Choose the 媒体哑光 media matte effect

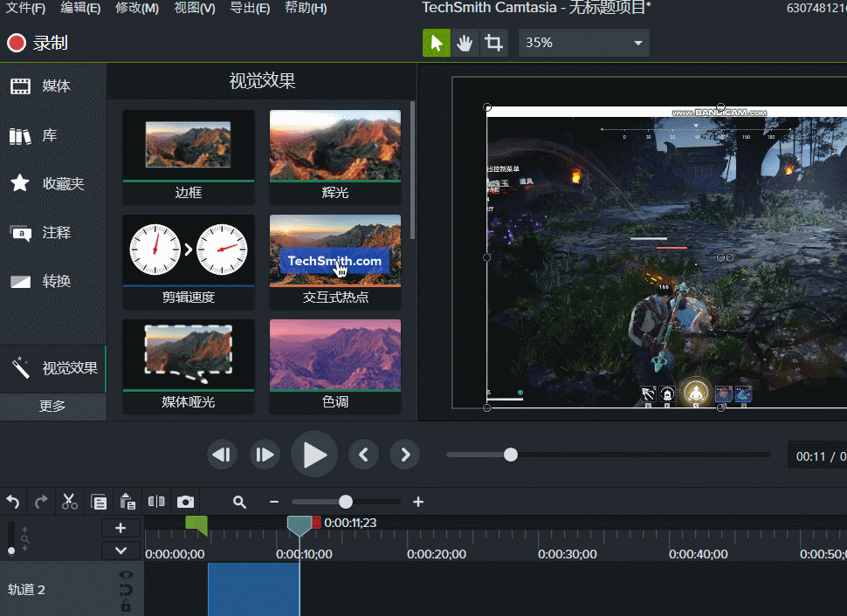[x=189, y=366]
